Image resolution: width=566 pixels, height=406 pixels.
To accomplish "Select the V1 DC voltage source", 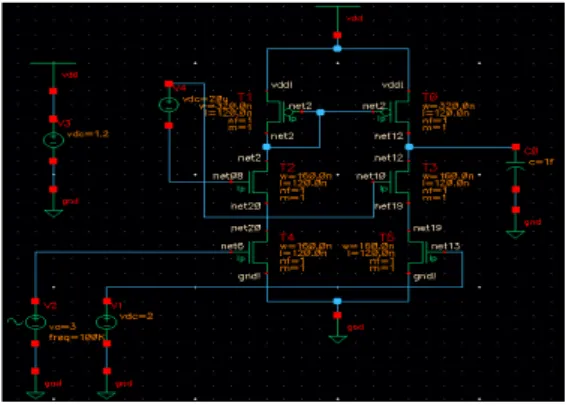I will (x=106, y=322).
